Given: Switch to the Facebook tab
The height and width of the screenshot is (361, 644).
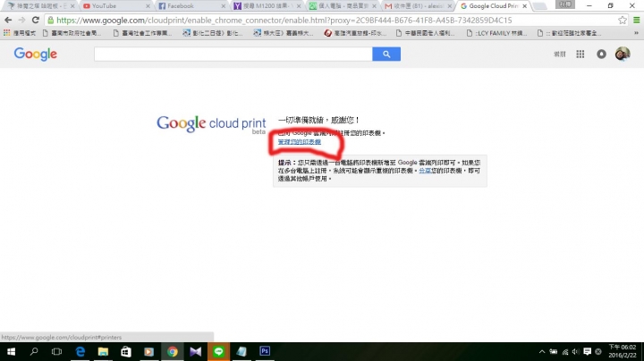Looking at the screenshot, I should tap(190, 6).
